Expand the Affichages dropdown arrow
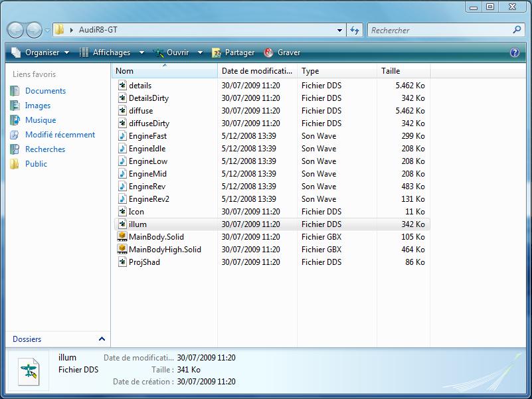Screen dimensions: 532x399 tap(142, 52)
